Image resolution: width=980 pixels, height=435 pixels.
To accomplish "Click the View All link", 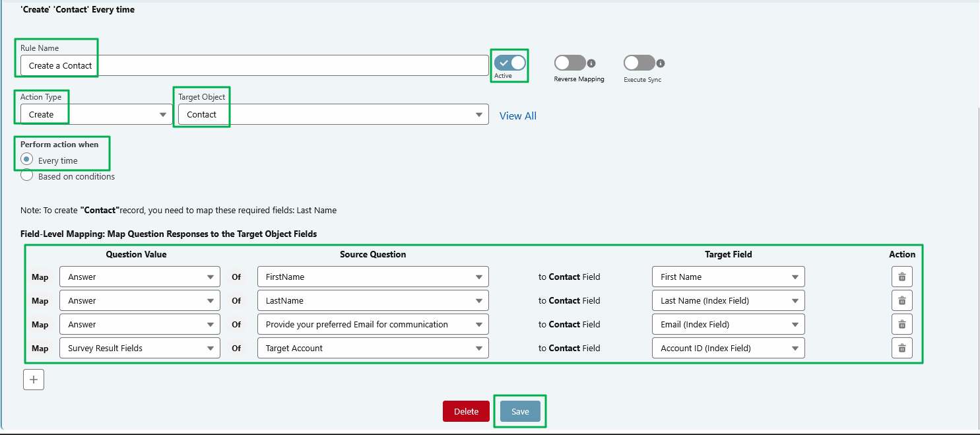I will [518, 116].
